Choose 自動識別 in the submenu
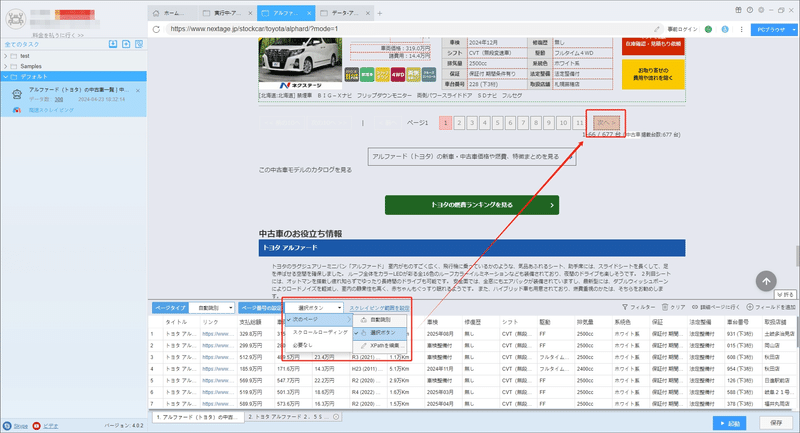Viewport: 800px width, 433px height. point(380,320)
